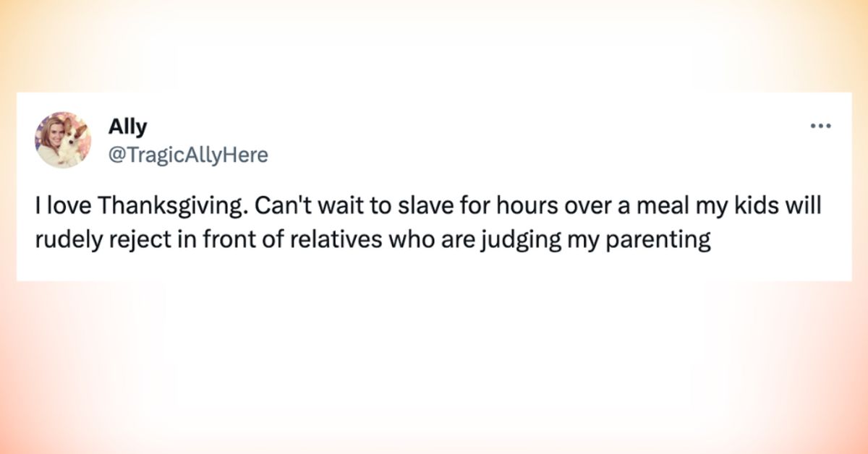The width and height of the screenshot is (868, 454).
Task: Open the tweet's three-dot More menu
Action: pos(820,127)
